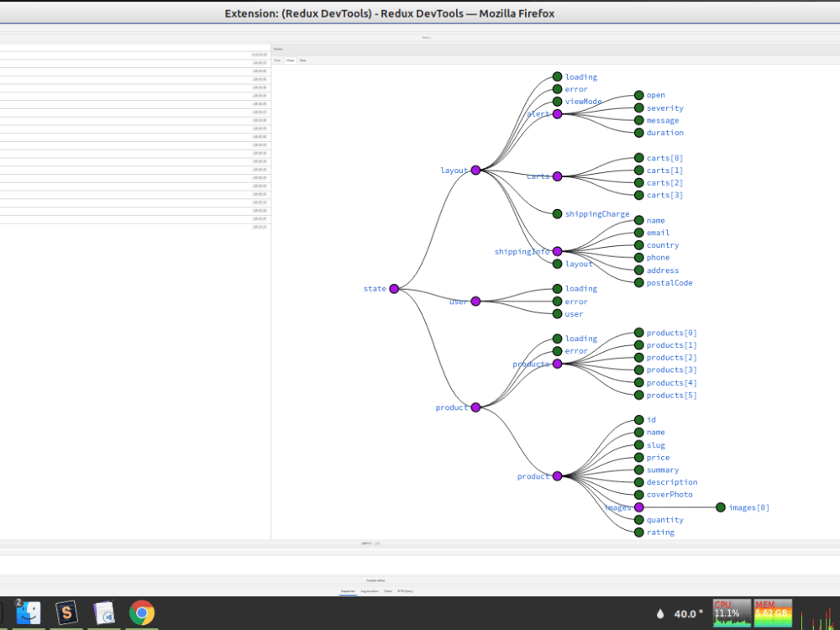Select the green layout leaf node
Image resolution: width=840 pixels, height=630 pixels.
[557, 264]
